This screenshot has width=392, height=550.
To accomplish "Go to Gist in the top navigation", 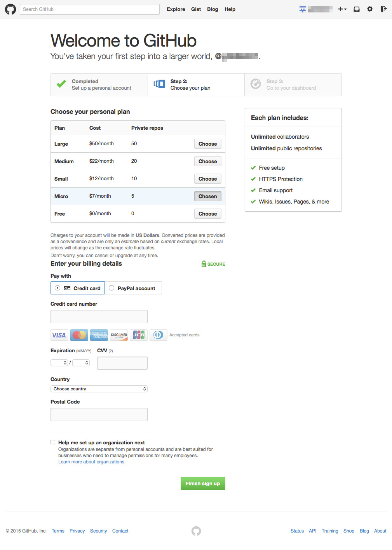I will pos(196,9).
